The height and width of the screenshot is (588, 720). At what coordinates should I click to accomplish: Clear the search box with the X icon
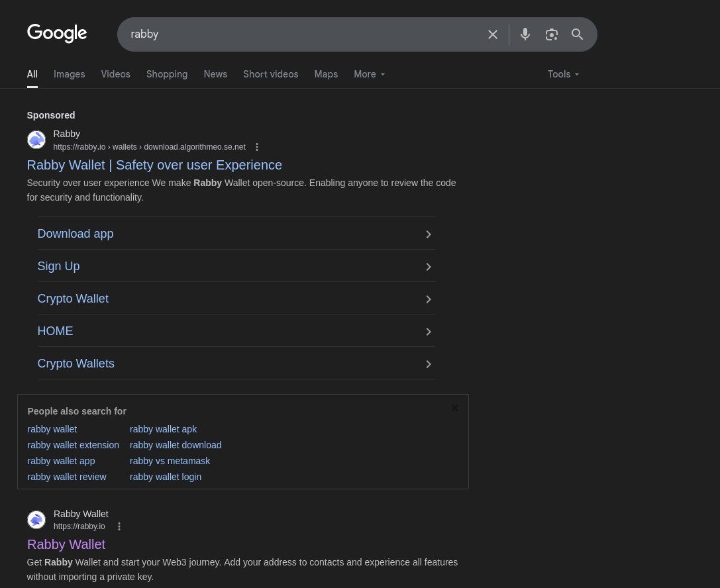point(493,34)
